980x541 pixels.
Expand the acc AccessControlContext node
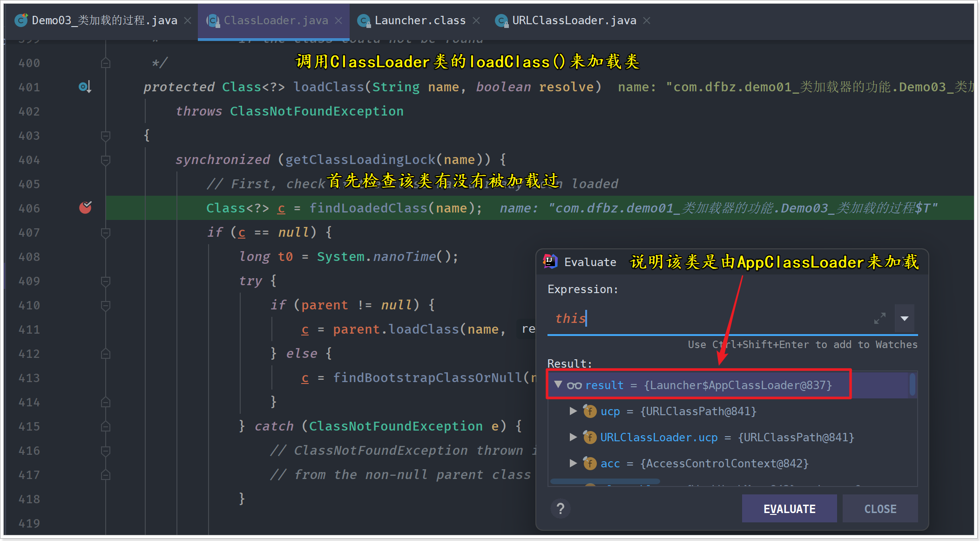[x=573, y=463]
